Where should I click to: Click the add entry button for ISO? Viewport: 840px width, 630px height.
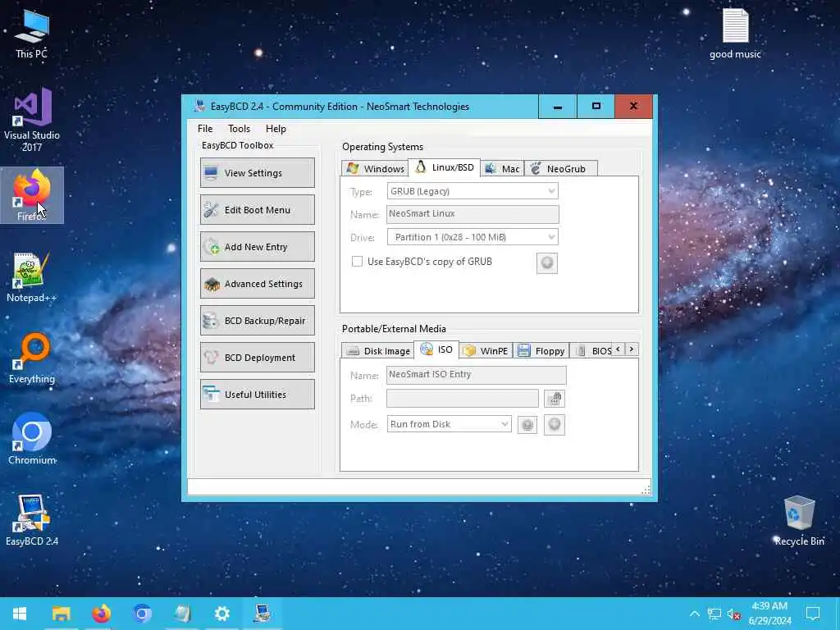click(x=555, y=425)
